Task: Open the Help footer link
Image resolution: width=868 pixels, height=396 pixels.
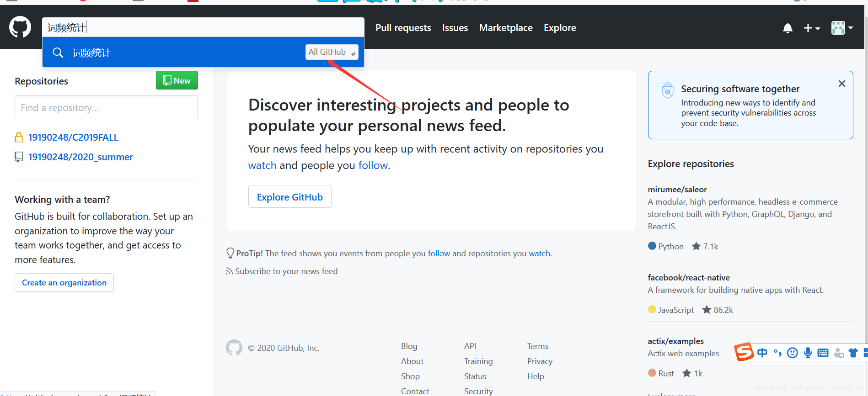Action: click(x=536, y=376)
